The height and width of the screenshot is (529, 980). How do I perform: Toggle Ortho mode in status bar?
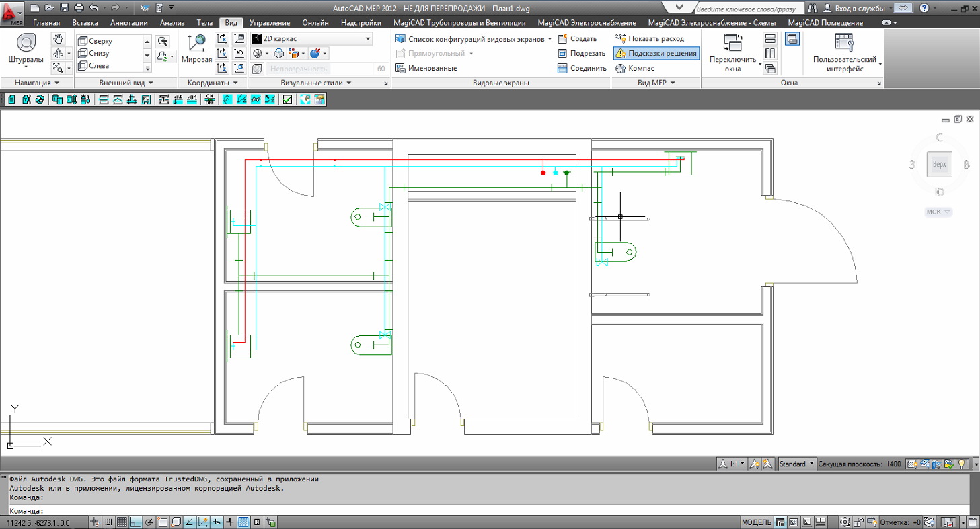(x=136, y=522)
